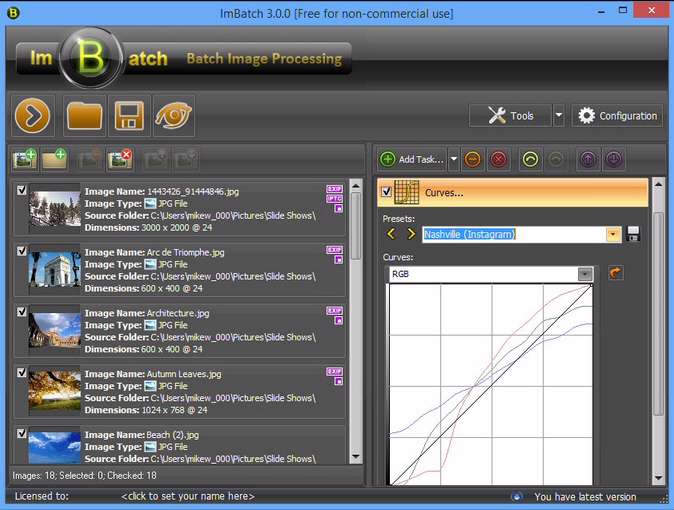
Task: Expand the Add Task dropdown arrow
Action: (x=454, y=159)
